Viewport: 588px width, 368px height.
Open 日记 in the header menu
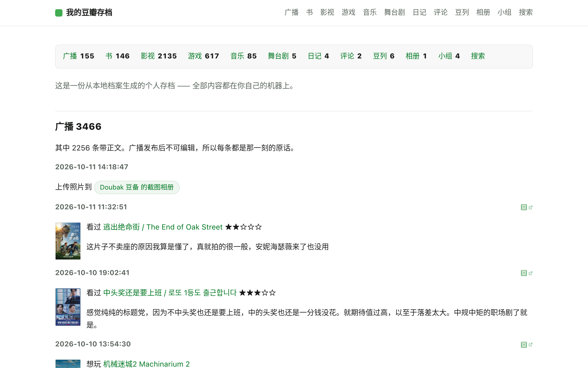tap(419, 12)
